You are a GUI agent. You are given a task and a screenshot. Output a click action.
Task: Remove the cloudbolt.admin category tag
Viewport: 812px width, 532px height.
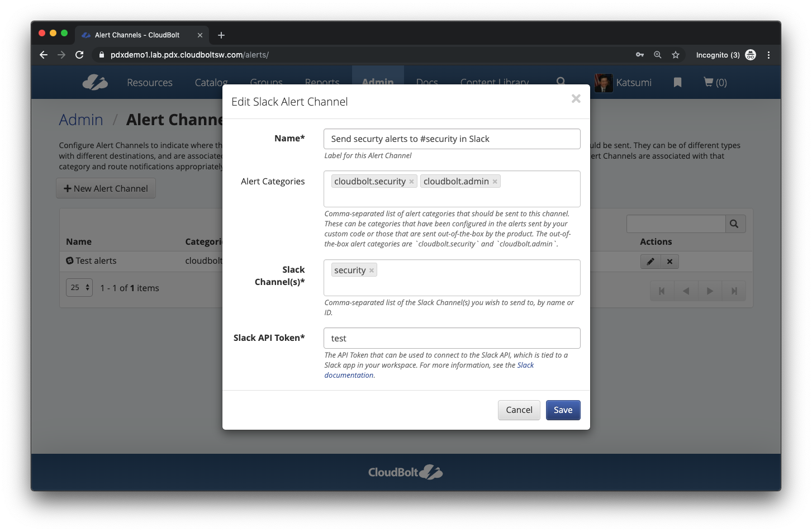tap(495, 182)
